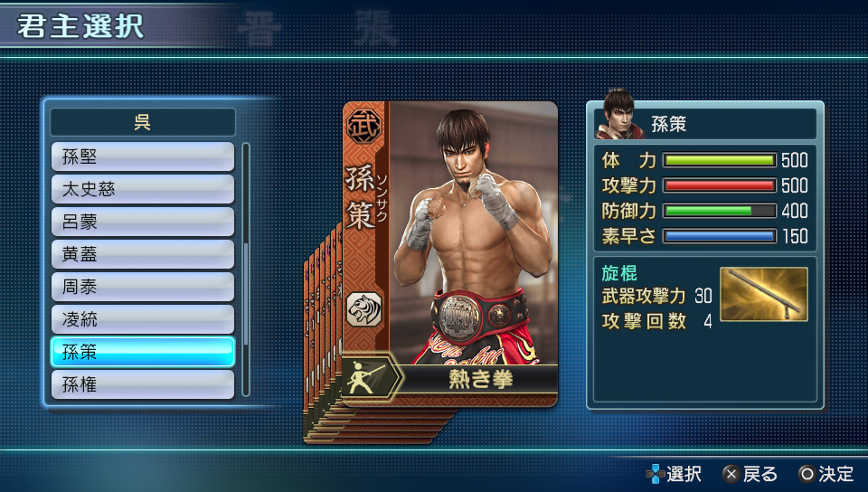Click the highlighted 孫策 entry
Screen dimensions: 868x492
coord(143,352)
